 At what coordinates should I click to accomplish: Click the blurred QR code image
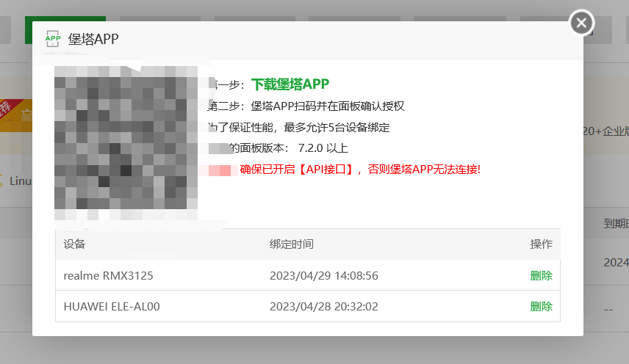click(x=126, y=143)
